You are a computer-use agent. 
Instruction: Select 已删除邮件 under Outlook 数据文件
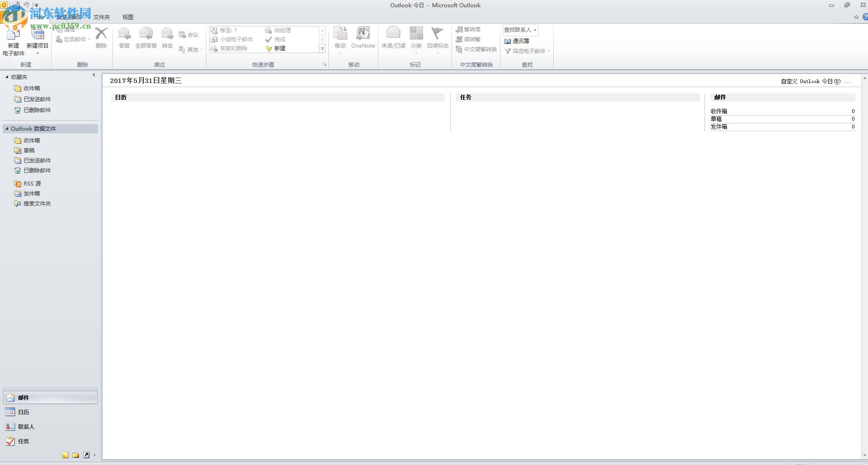pos(33,171)
